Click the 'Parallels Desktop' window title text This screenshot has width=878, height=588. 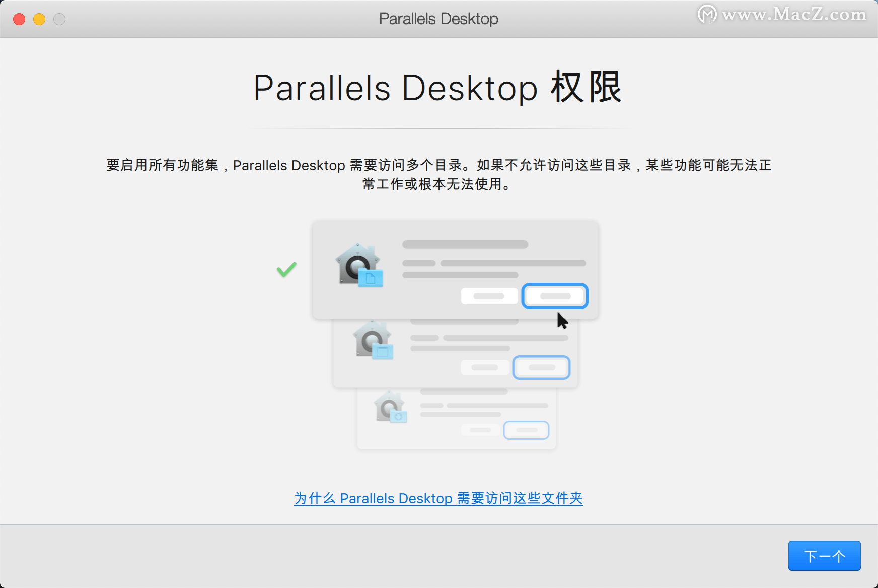(x=438, y=19)
